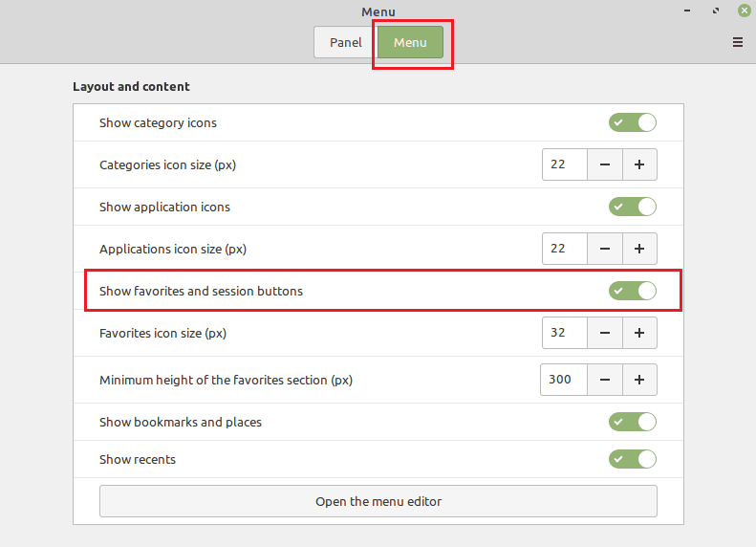The image size is (756, 547).
Task: Decrease Categories icon size with minus
Action: pos(605,164)
